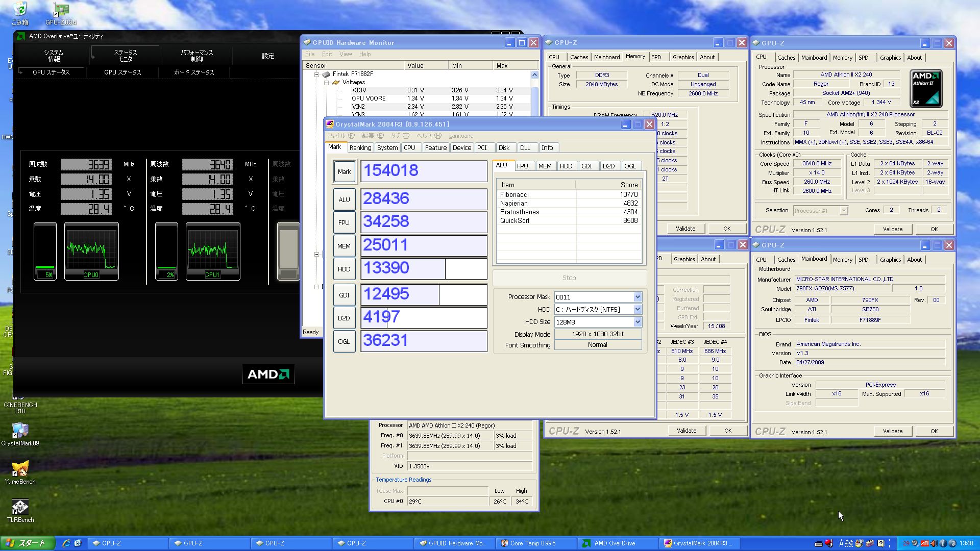
Task: Run the GDI benchmark button
Action: pos(344,295)
